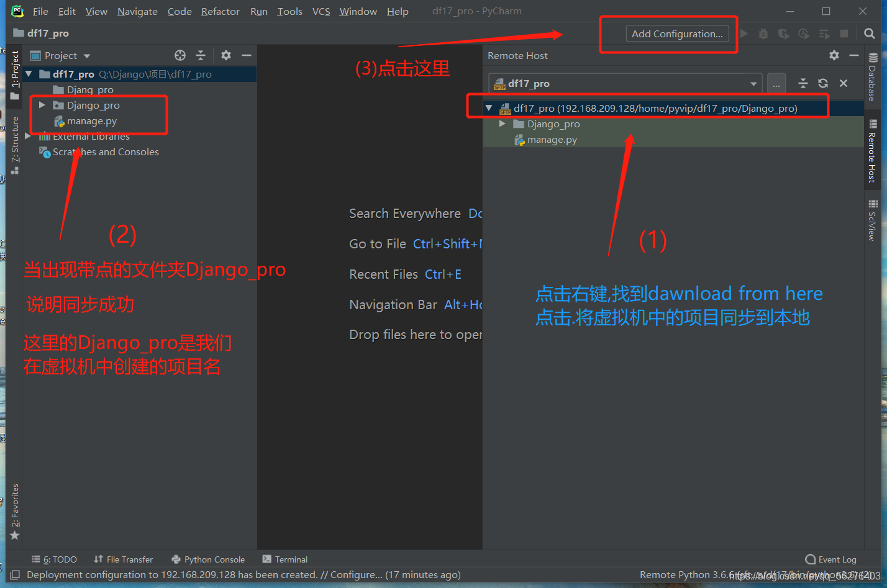Viewport: 887px width, 588px height.
Task: Open the Window menu
Action: tap(358, 11)
